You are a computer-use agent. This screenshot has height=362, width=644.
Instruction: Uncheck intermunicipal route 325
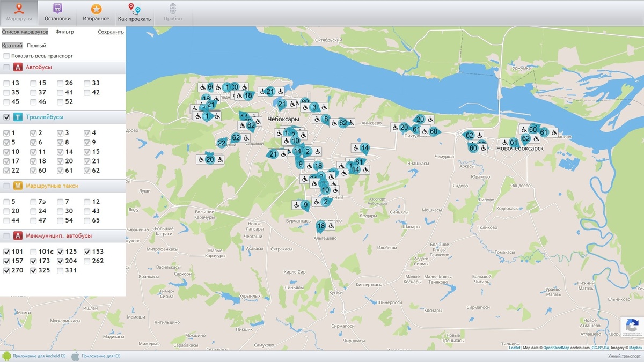click(x=33, y=270)
